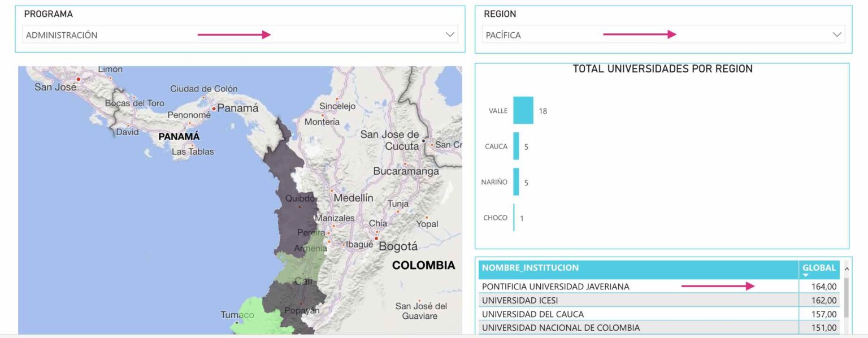Screen dimensions: 868x338
Task: Expand the REGION dropdown chevron
Action: 837,34
